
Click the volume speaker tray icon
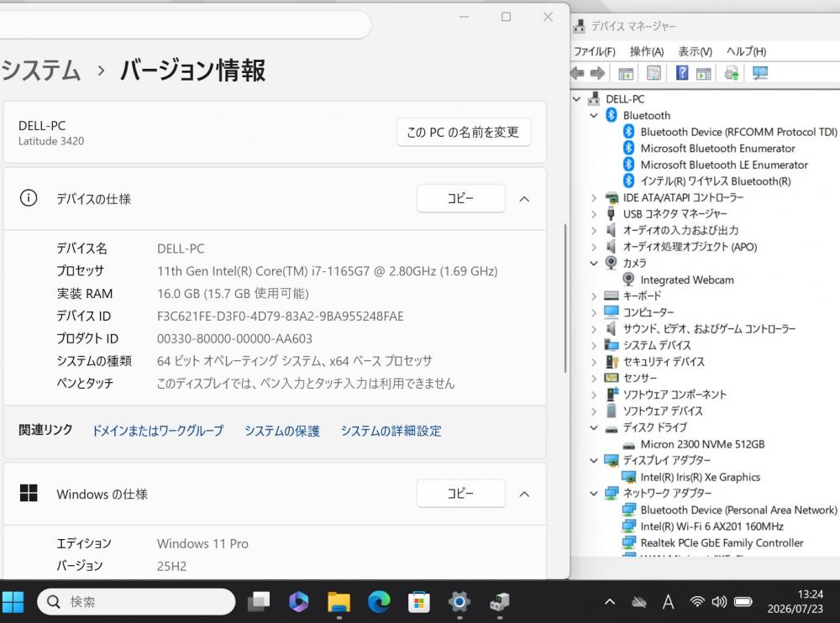tap(719, 601)
